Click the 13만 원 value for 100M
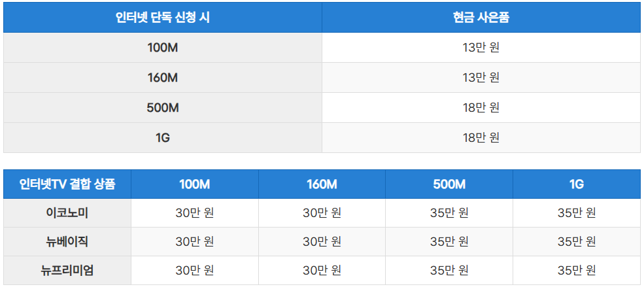 [x=481, y=48]
